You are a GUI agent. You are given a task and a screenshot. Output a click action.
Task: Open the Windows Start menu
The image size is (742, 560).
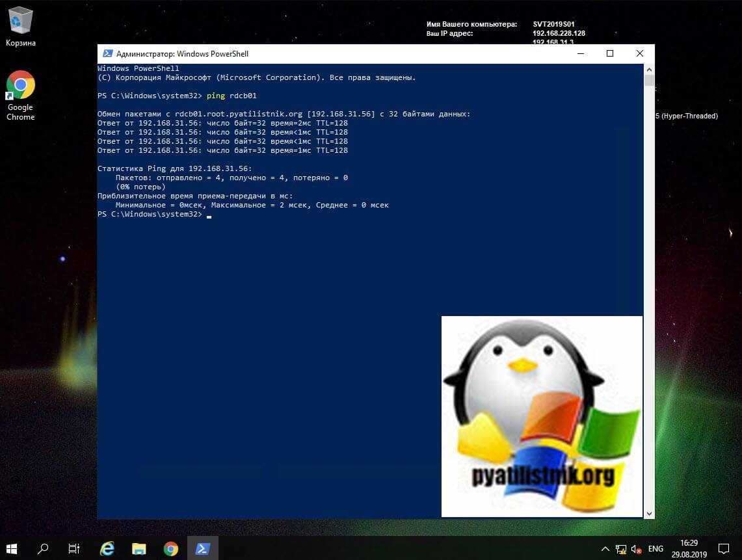pyautogui.click(x=12, y=549)
